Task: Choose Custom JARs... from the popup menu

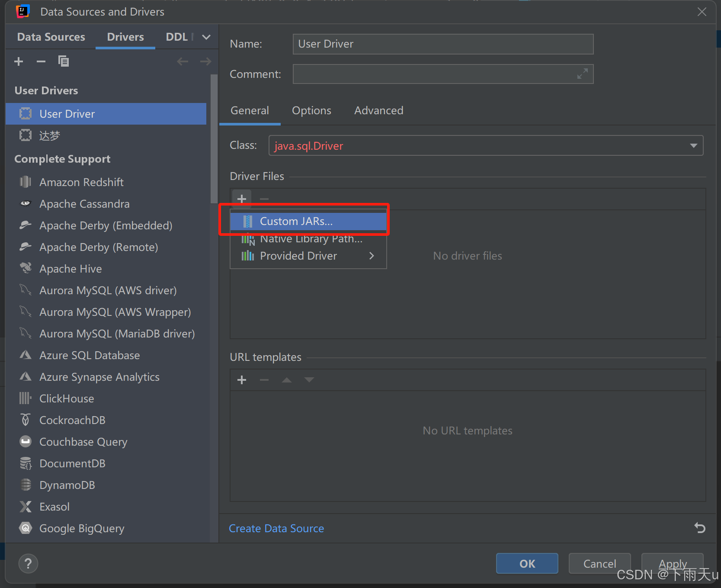Action: pos(308,222)
